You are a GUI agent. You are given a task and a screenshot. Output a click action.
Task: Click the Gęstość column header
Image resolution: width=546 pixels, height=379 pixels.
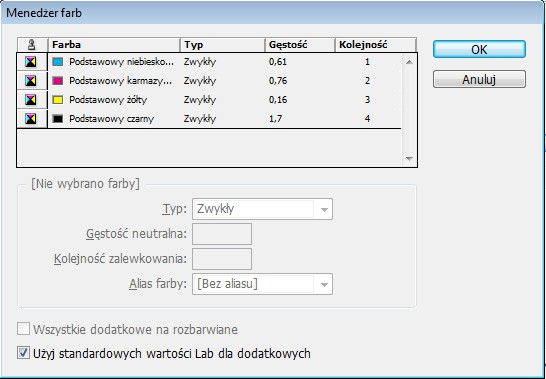coord(300,45)
